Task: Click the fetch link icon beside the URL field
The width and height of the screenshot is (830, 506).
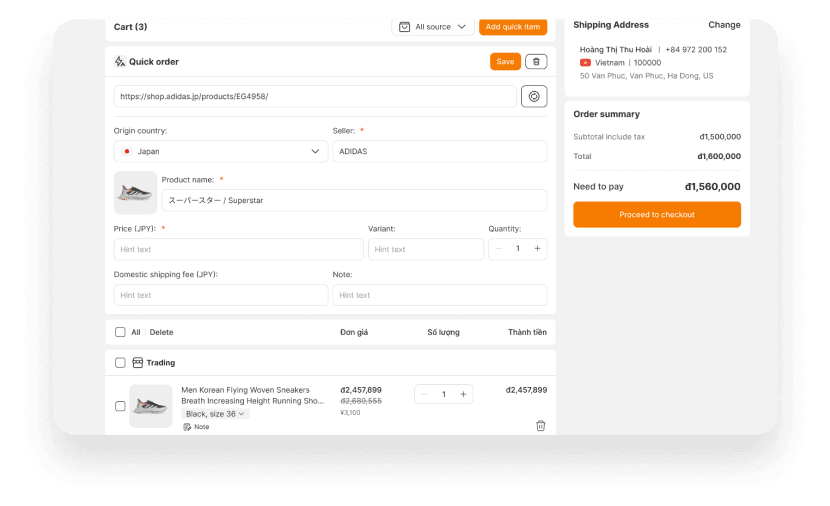Action: [534, 96]
